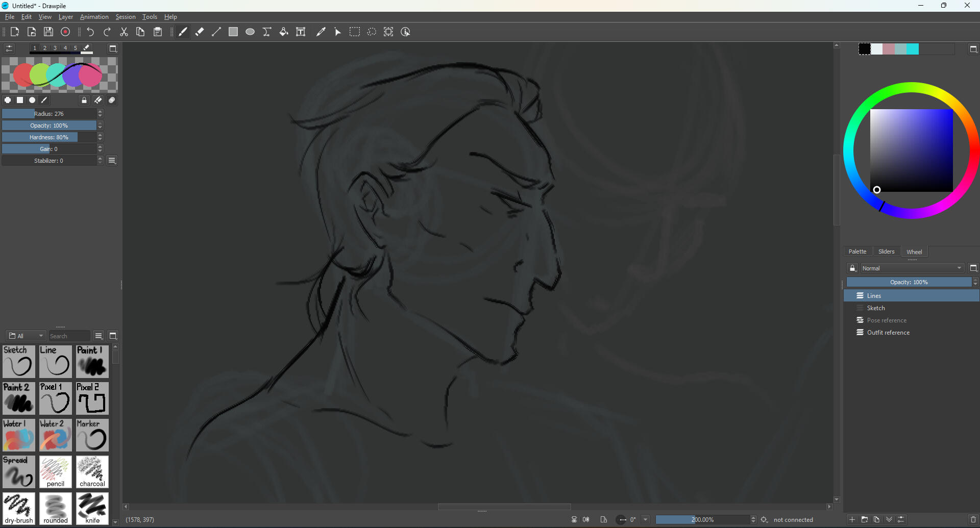The image size is (980, 528).
Task: Enable the rectangular selection tool
Action: [355, 32]
